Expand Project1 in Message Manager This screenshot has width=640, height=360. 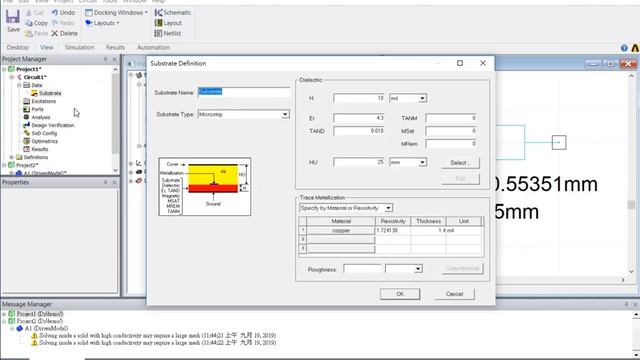(4, 314)
